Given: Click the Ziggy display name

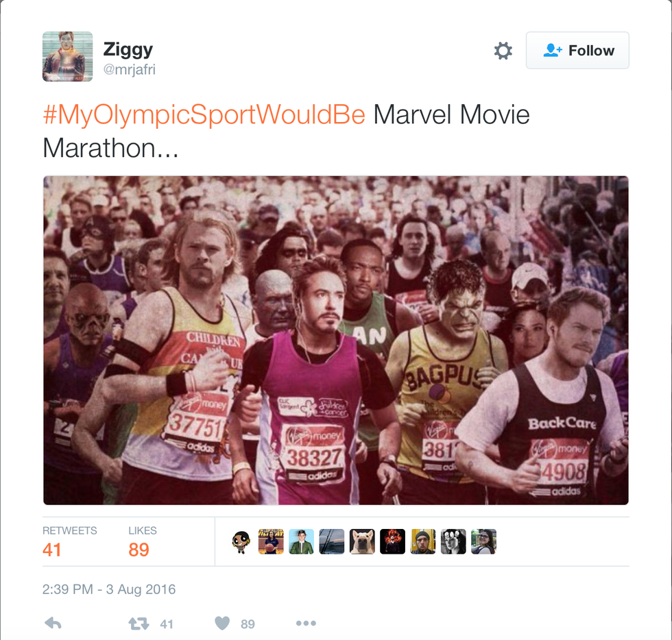Looking at the screenshot, I should pyautogui.click(x=128, y=49).
